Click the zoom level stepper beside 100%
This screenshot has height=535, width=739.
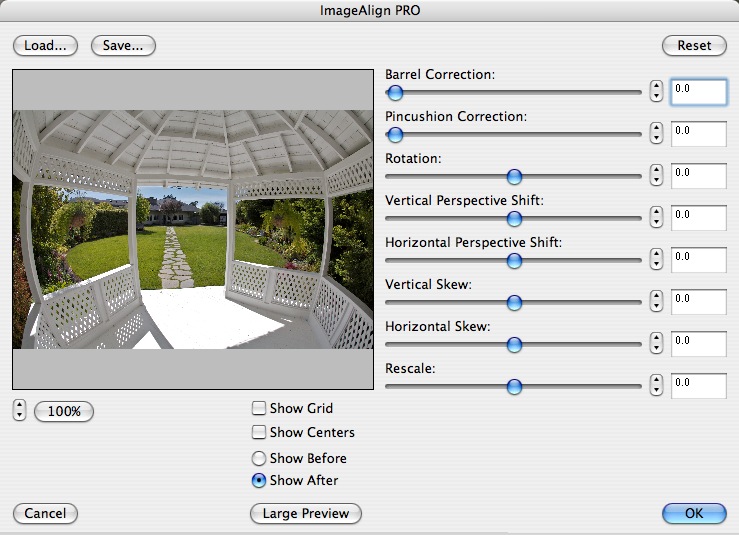click(19, 410)
